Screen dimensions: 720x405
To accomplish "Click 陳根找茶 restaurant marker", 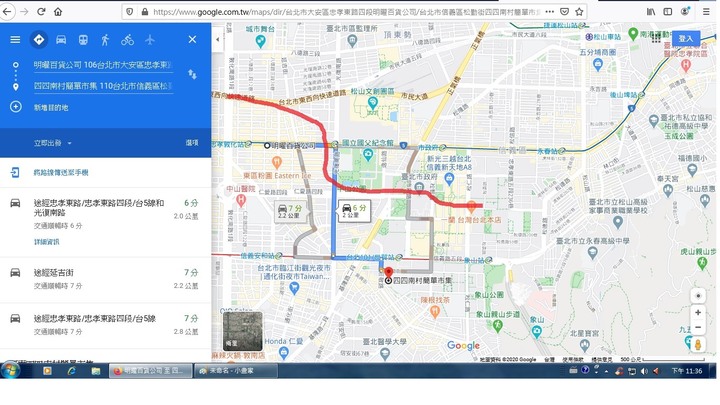I will point(435,312).
